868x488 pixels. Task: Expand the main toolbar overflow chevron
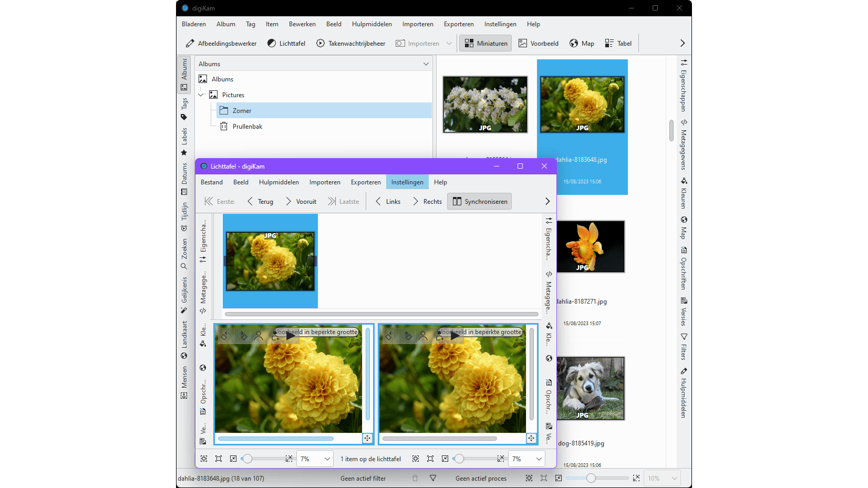click(x=683, y=44)
